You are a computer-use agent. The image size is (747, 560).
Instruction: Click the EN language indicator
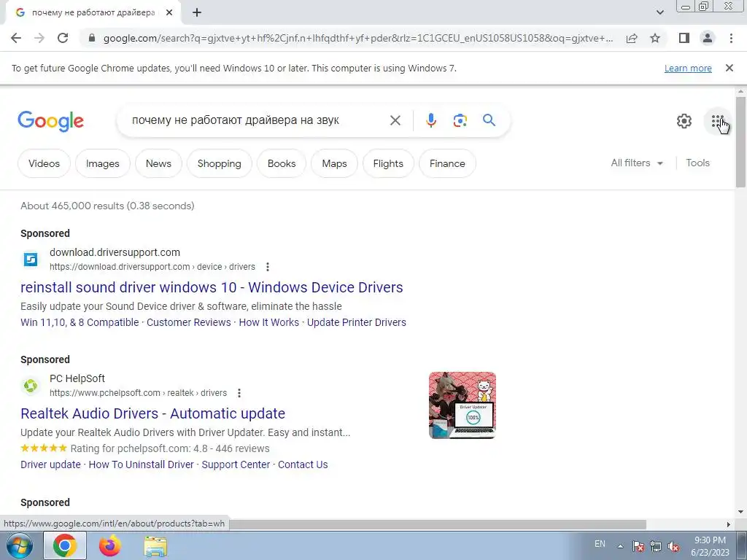point(600,544)
